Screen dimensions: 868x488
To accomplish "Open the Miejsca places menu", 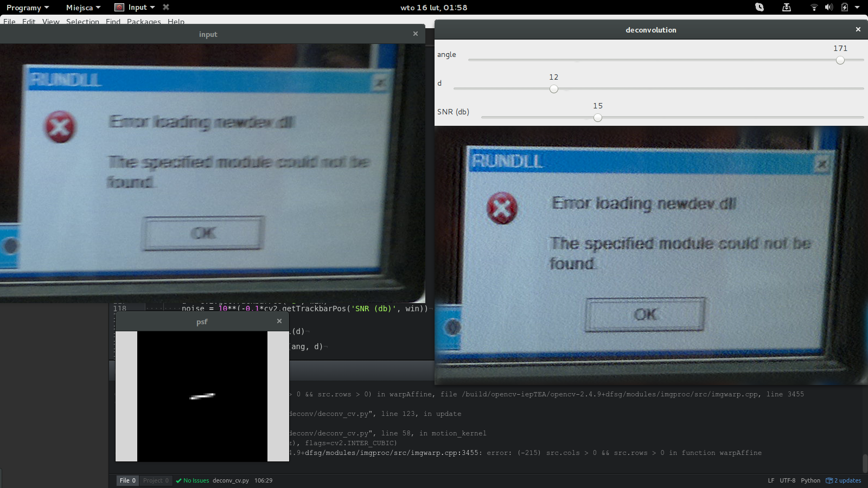I will click(83, 8).
